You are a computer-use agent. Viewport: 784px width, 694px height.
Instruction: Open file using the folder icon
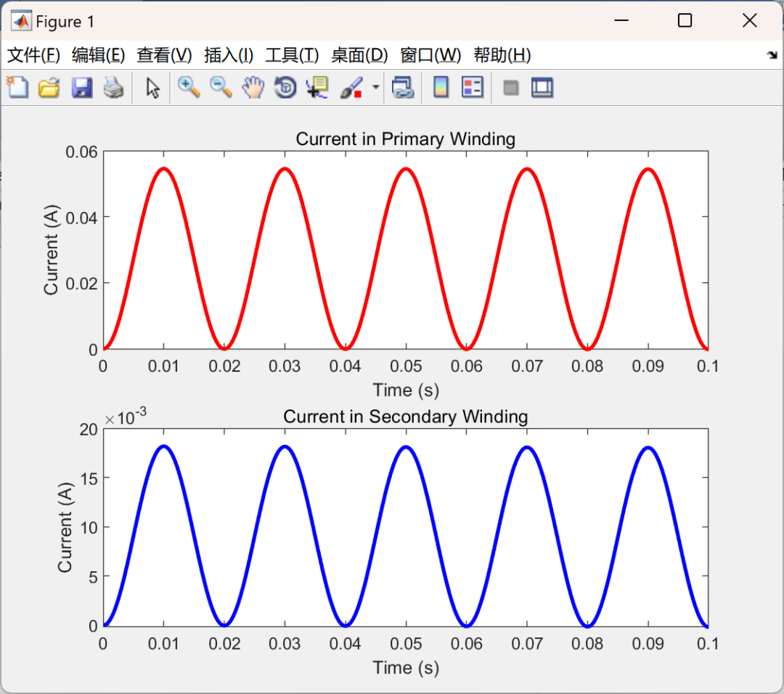49,88
